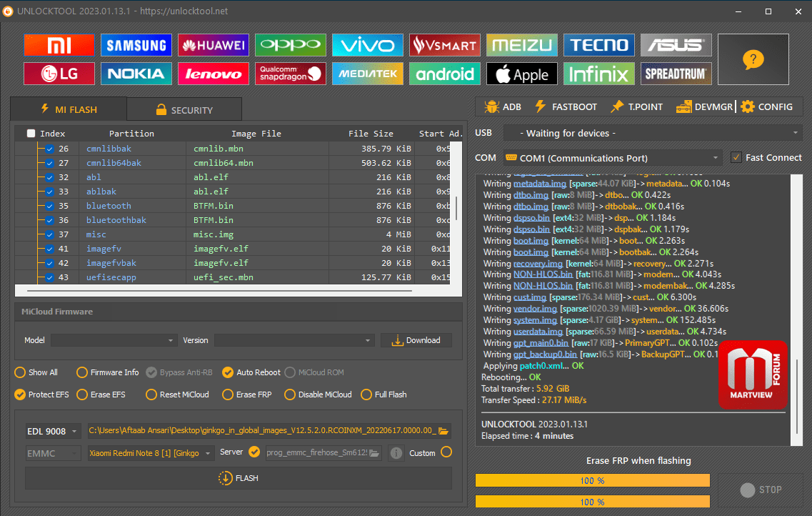Open the Spreadtrum chipset tile
Image resolution: width=812 pixels, height=516 pixels.
coord(676,74)
